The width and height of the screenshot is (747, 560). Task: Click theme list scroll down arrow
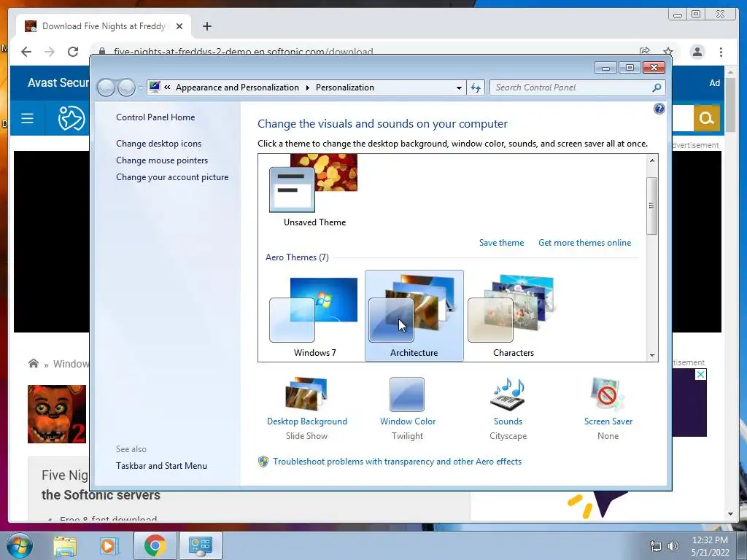[x=652, y=355]
